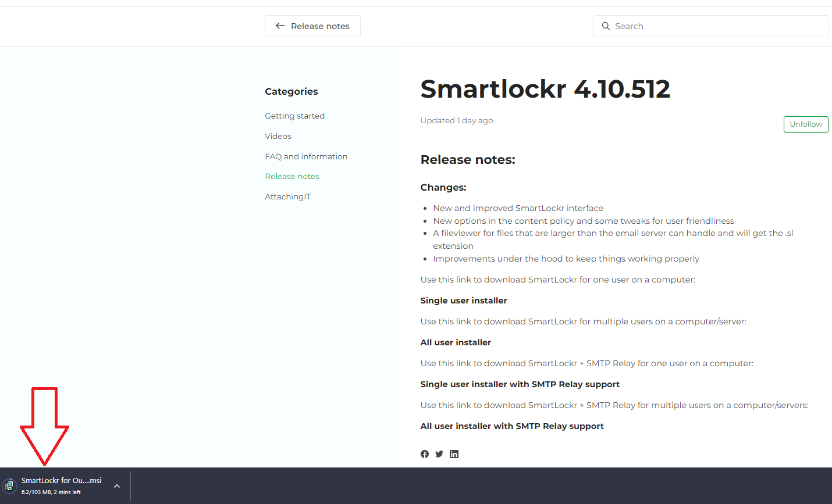832x504 pixels.
Task: Open the Videos category
Action: click(x=278, y=136)
